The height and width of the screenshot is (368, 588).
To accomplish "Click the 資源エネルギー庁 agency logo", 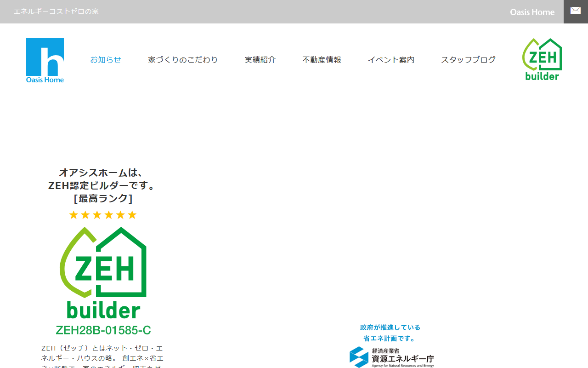I will point(391,357).
